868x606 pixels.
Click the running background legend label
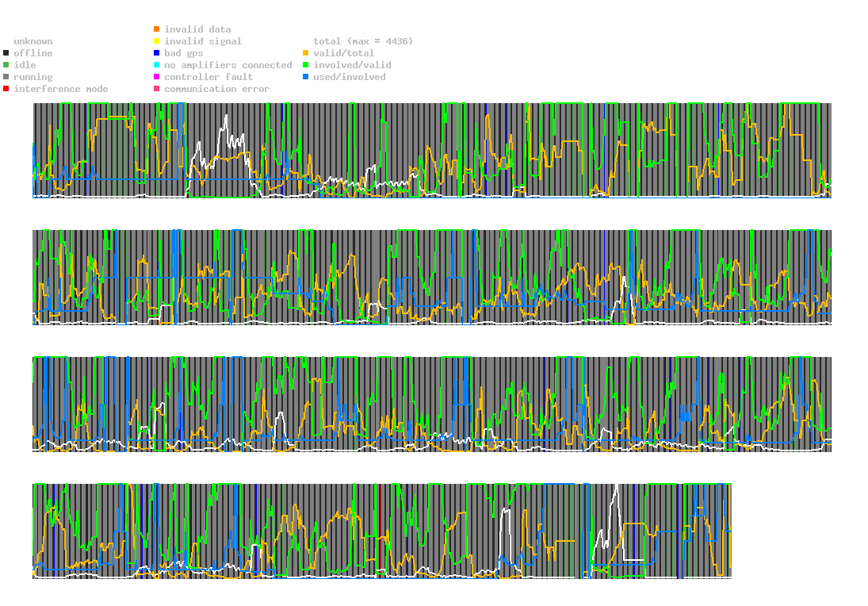tap(33, 77)
